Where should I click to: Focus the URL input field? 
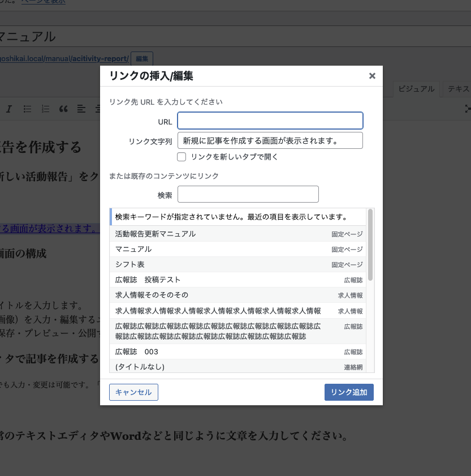270,121
